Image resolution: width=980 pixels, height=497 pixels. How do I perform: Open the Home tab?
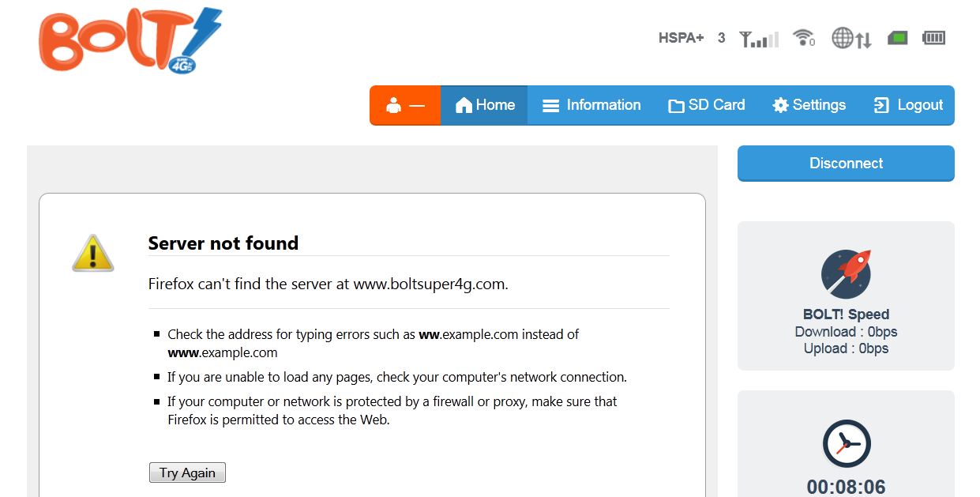[x=484, y=105]
